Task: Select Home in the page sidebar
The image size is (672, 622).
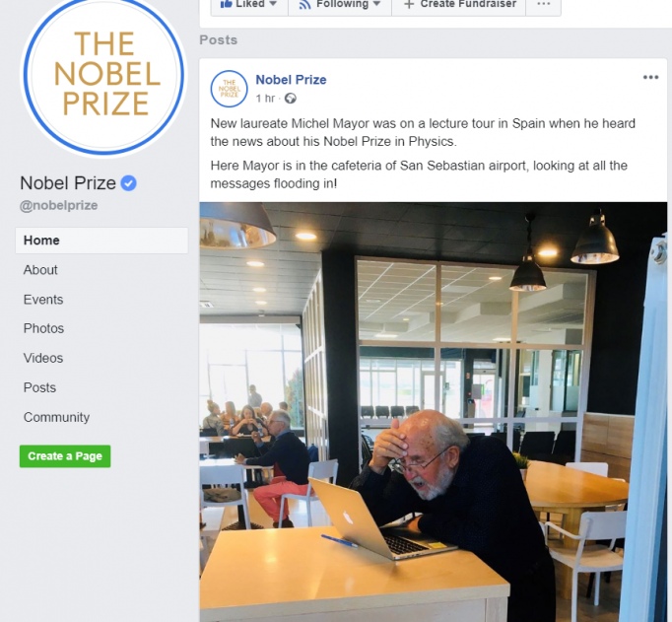Action: click(x=101, y=241)
